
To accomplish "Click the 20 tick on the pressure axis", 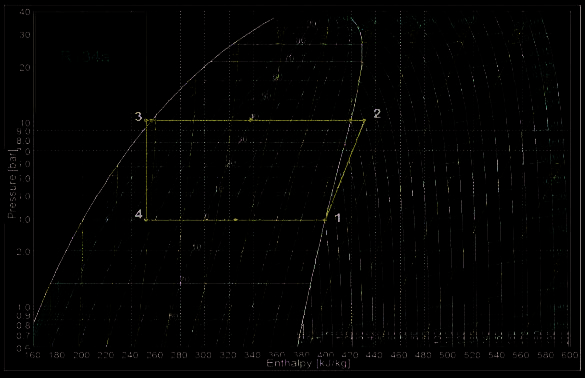I will pos(25,68).
